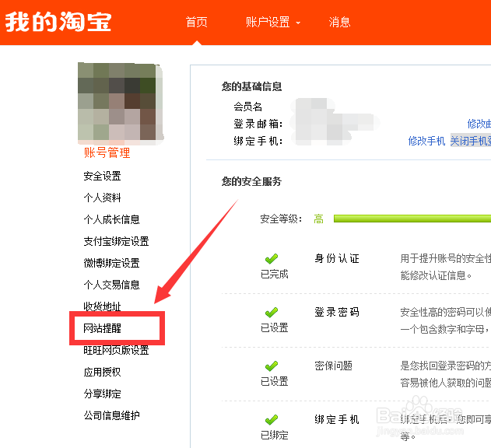The image size is (491, 448).
Task: Click the 您的安全服务 heading
Action: (x=251, y=181)
